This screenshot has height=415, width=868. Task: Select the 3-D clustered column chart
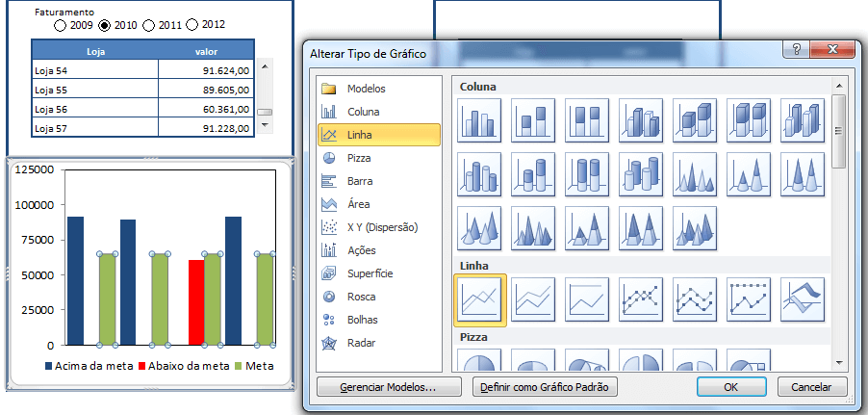tap(641, 120)
